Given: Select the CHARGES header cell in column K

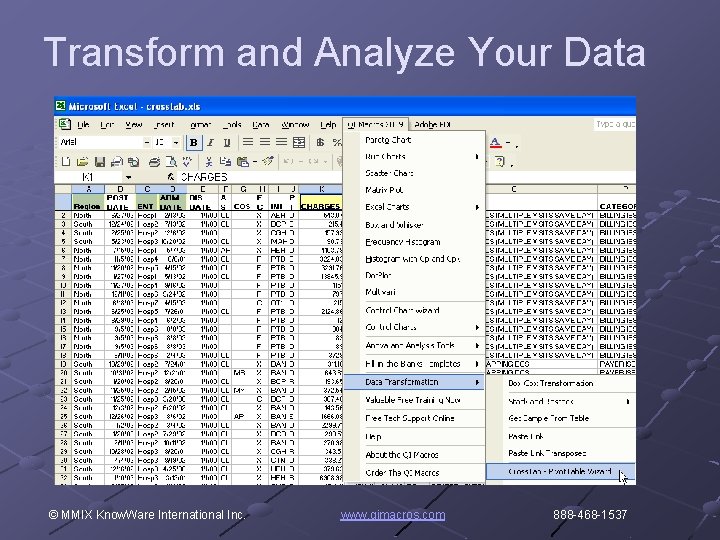Looking at the screenshot, I should point(321,202).
